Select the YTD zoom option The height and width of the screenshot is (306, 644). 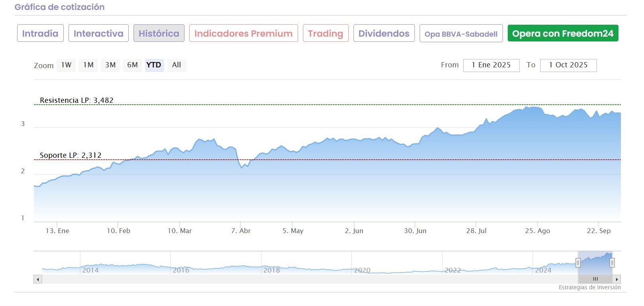(154, 65)
